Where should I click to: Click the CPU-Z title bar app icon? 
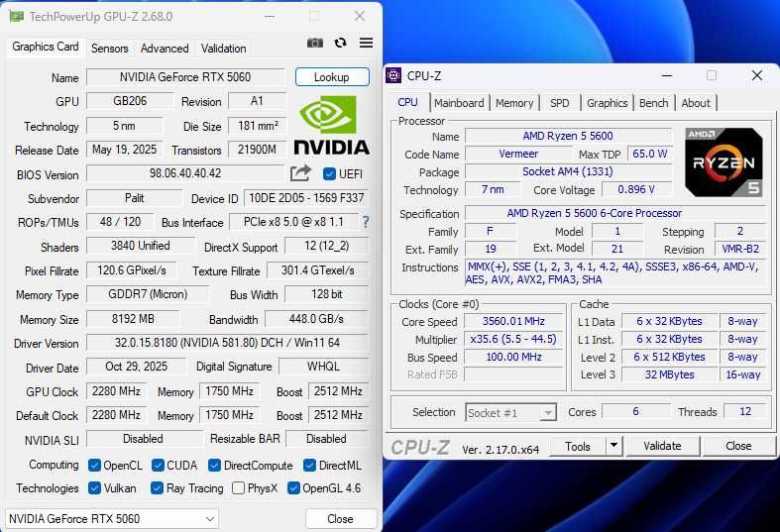point(393,75)
